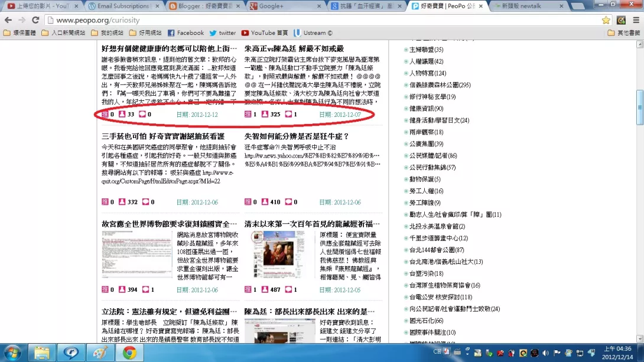
Task: Open the 好用網站 bookmark folder
Action: [145, 33]
